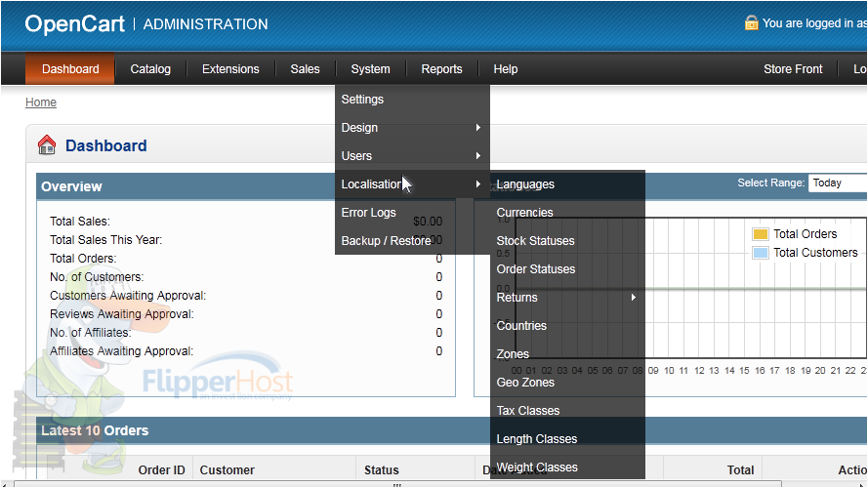868x488 pixels.
Task: Open the System menu
Action: click(370, 69)
